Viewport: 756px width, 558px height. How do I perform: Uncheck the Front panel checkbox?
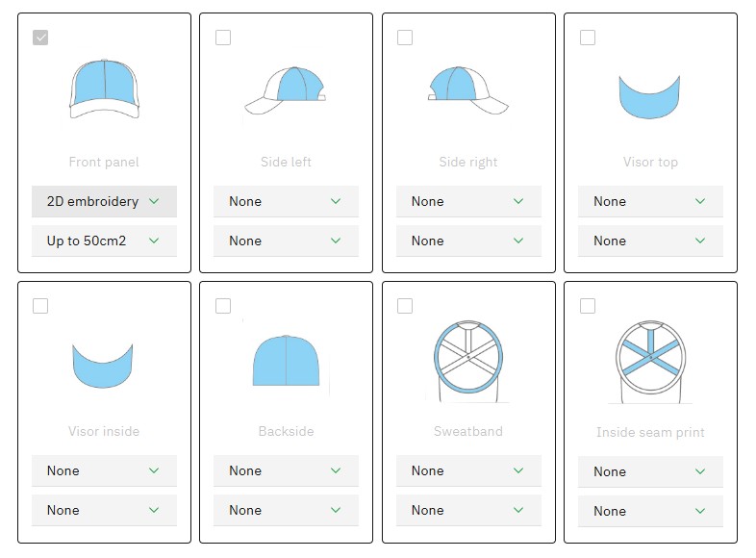pyautogui.click(x=40, y=38)
